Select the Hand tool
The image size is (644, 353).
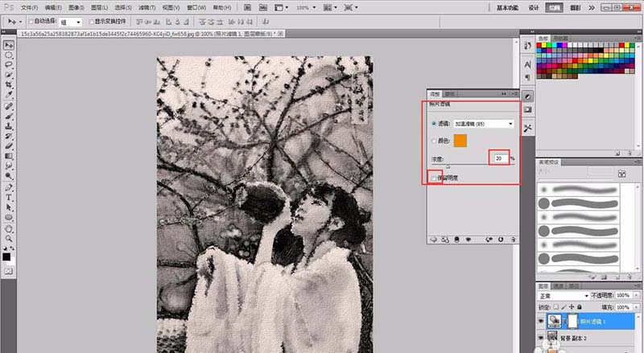click(9, 228)
